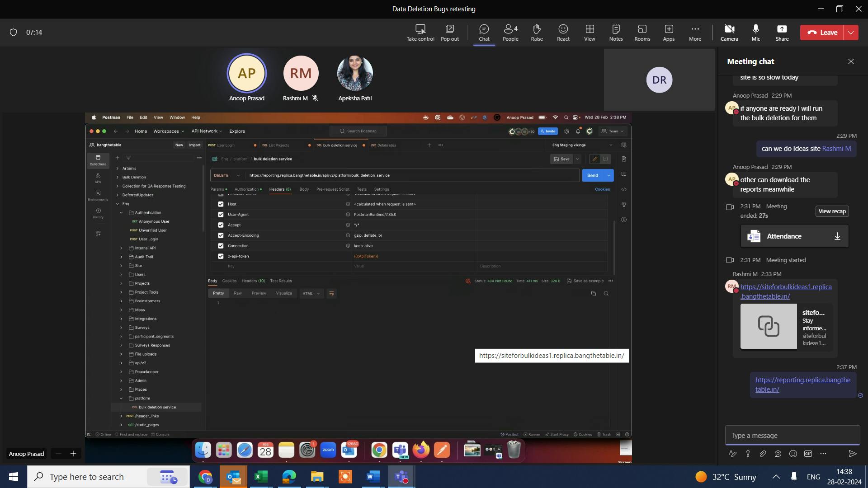Zoom in the shared screen with plus

point(73,454)
